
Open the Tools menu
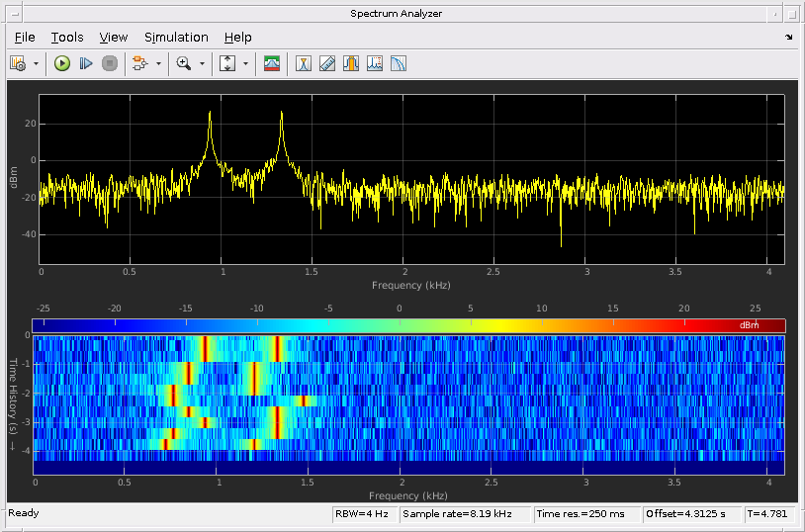pyautogui.click(x=67, y=37)
